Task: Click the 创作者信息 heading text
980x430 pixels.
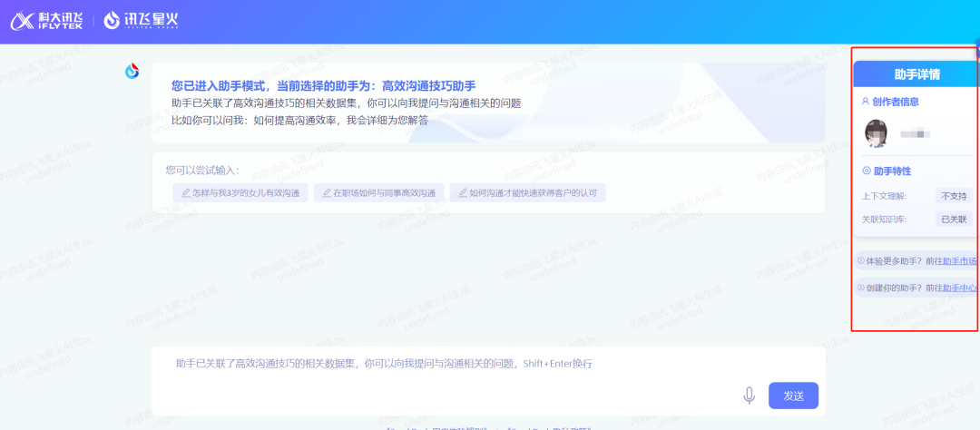Action: tap(896, 102)
